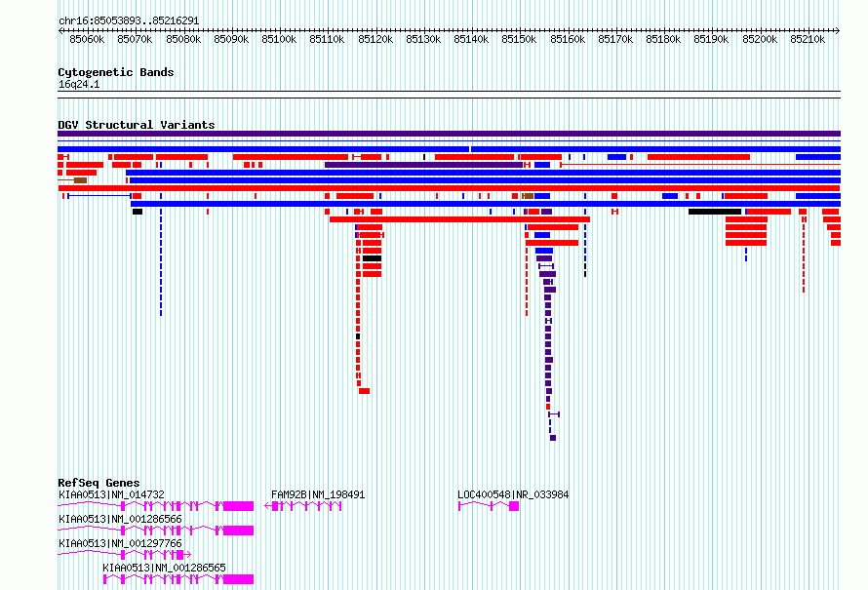Click the 85100k ruler tick label

pos(279,39)
